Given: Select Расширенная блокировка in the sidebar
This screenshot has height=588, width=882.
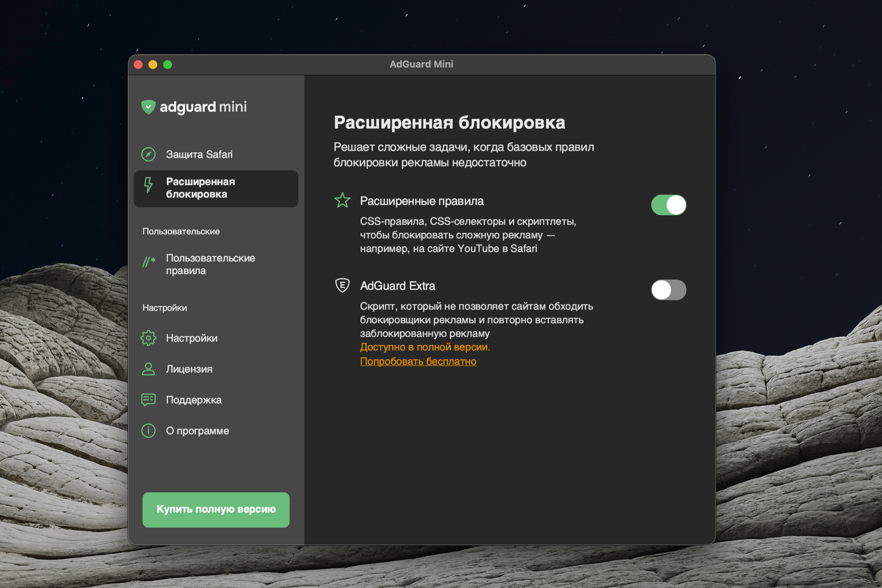Looking at the screenshot, I should tap(216, 188).
